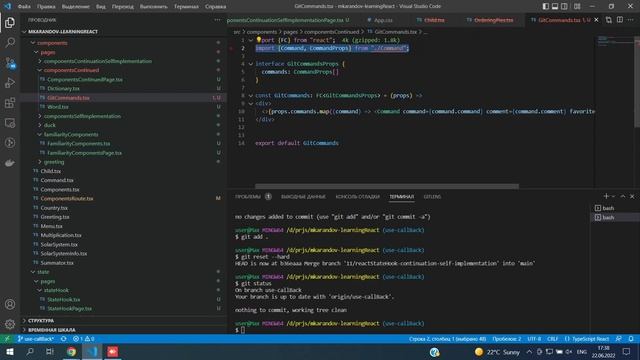Click the remote window indicator in status bar
Viewport: 640px width, 360px height.
(x=7, y=339)
